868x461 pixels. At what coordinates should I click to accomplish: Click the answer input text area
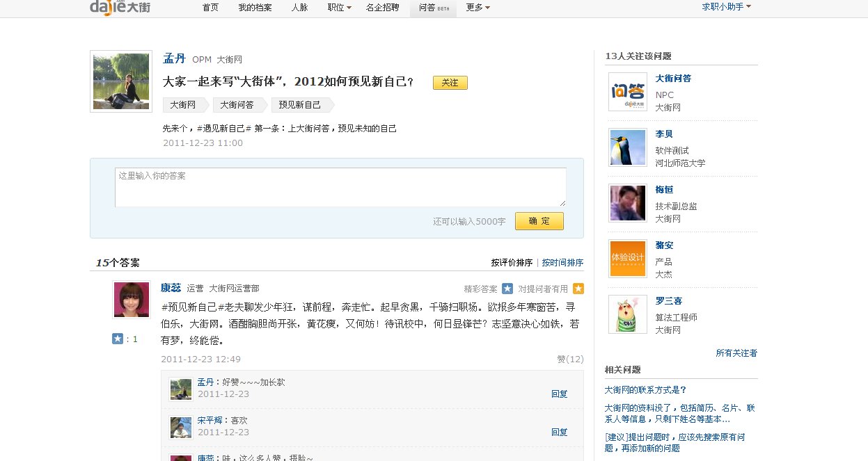tap(340, 186)
